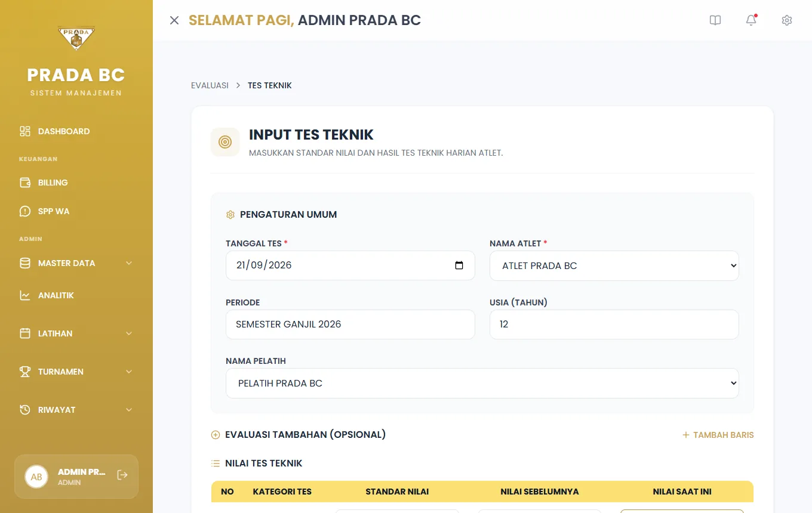Image resolution: width=812 pixels, height=513 pixels.
Task: Click the Nilai Saat Ini column header
Action: [682, 492]
